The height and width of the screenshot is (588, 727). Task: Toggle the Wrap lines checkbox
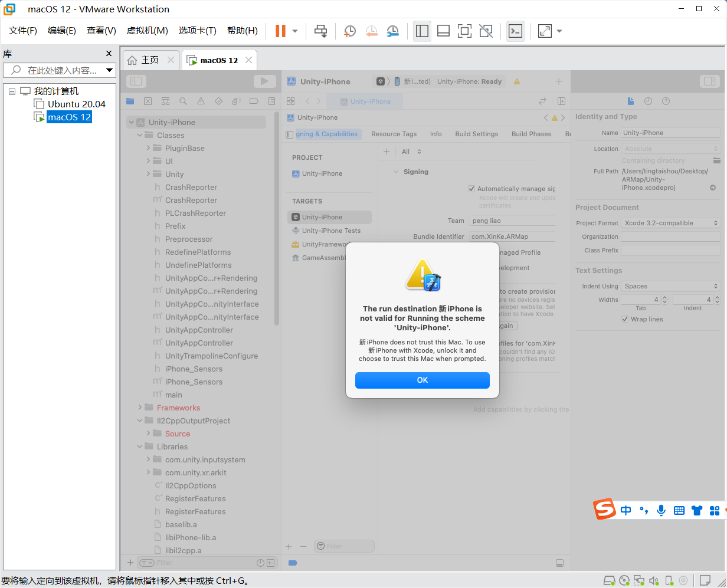[x=625, y=319]
